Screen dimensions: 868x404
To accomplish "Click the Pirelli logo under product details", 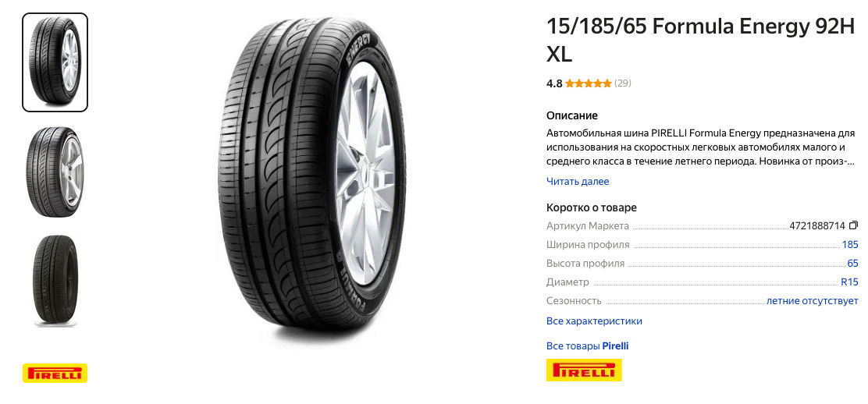I will tap(584, 370).
